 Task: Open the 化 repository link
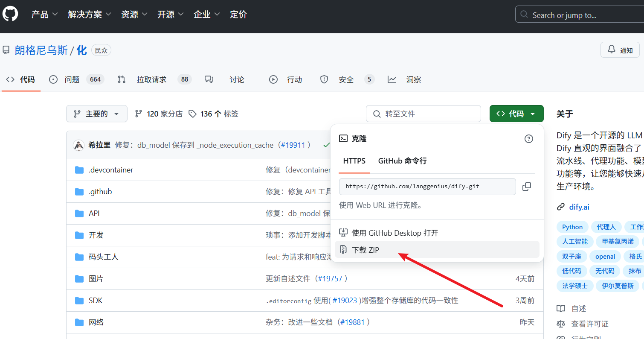click(x=81, y=50)
